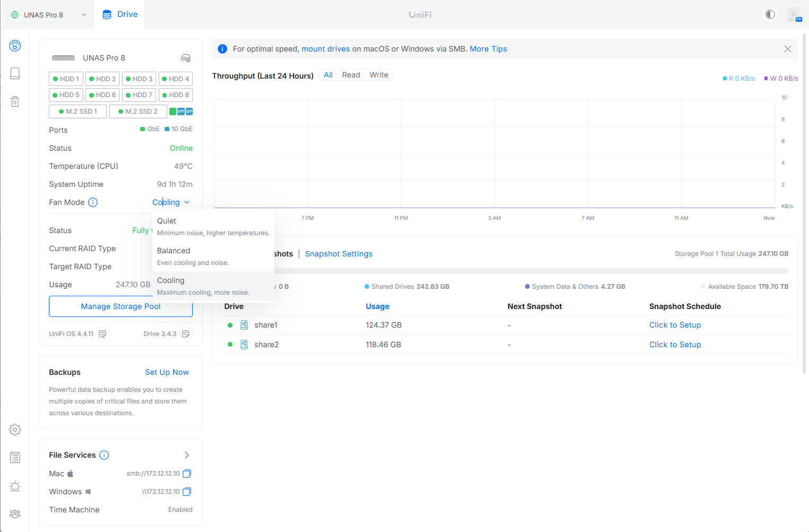The width and height of the screenshot is (809, 532).
Task: Choose Balanced fan mode option
Action: (213, 256)
